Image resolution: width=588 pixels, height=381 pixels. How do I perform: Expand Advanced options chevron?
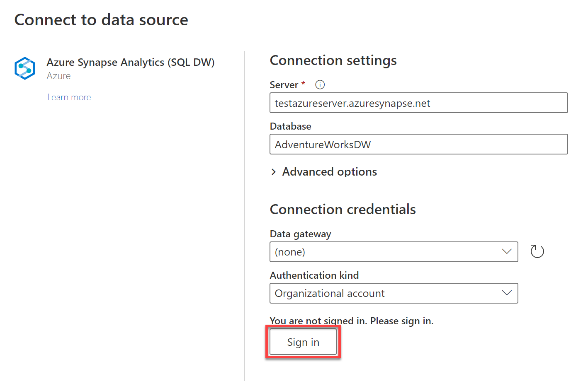(274, 172)
